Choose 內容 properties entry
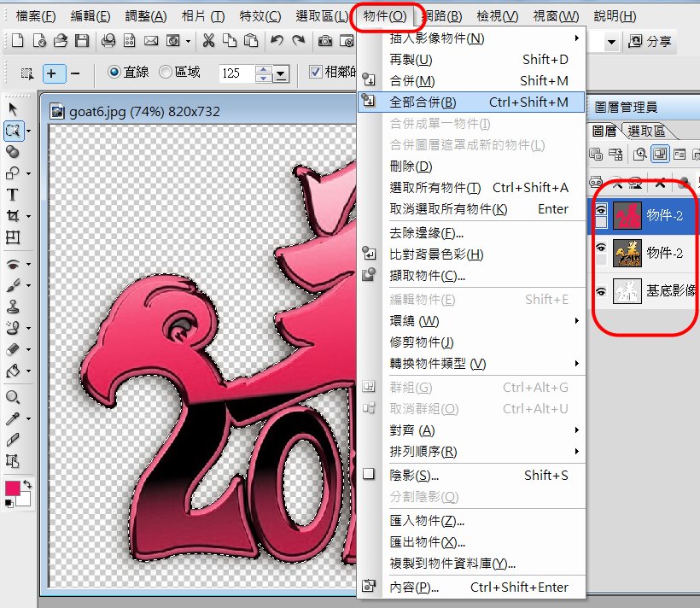The height and width of the screenshot is (608, 700). click(471, 587)
